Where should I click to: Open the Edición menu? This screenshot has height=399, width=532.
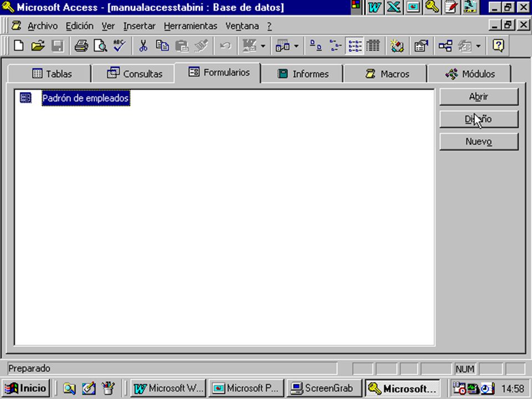[79, 26]
